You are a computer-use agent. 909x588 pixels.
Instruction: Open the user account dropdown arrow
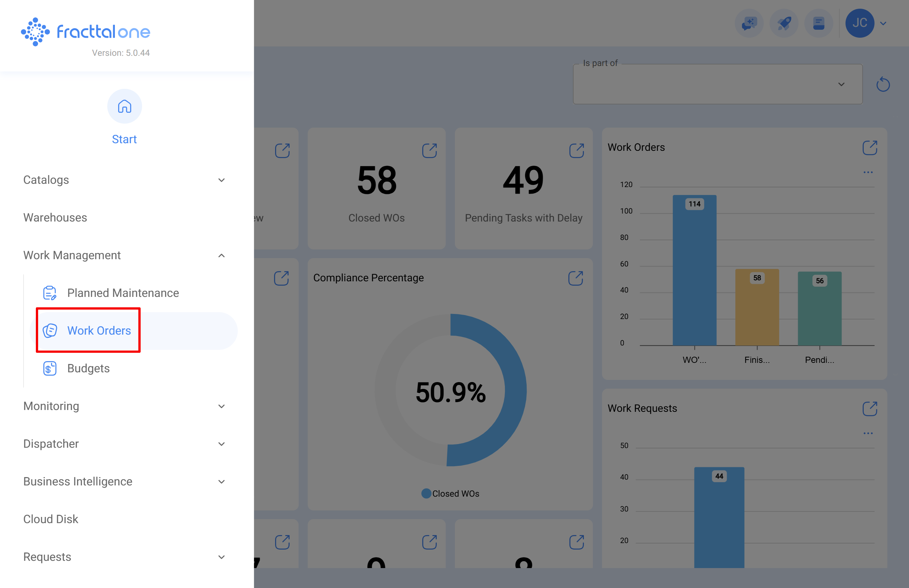[883, 24]
